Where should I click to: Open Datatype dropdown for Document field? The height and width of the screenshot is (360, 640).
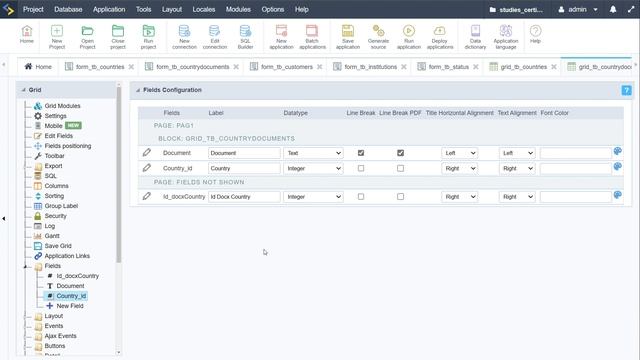tap(313, 153)
